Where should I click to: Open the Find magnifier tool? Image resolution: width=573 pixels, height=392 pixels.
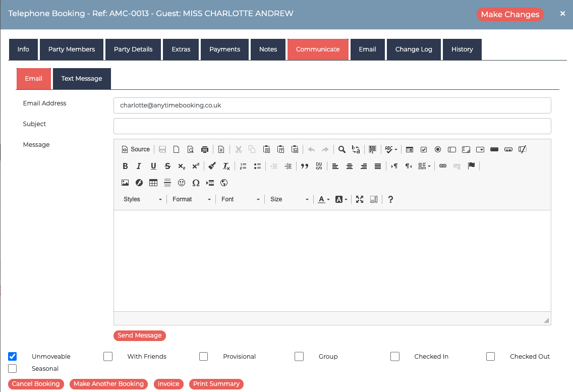tap(341, 149)
